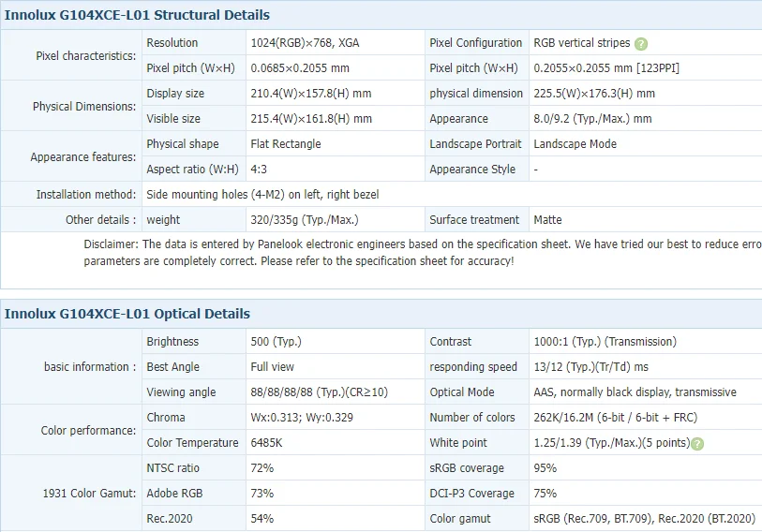Select sRGB coverage value 95%
The height and width of the screenshot is (532, 762).
click(545, 468)
